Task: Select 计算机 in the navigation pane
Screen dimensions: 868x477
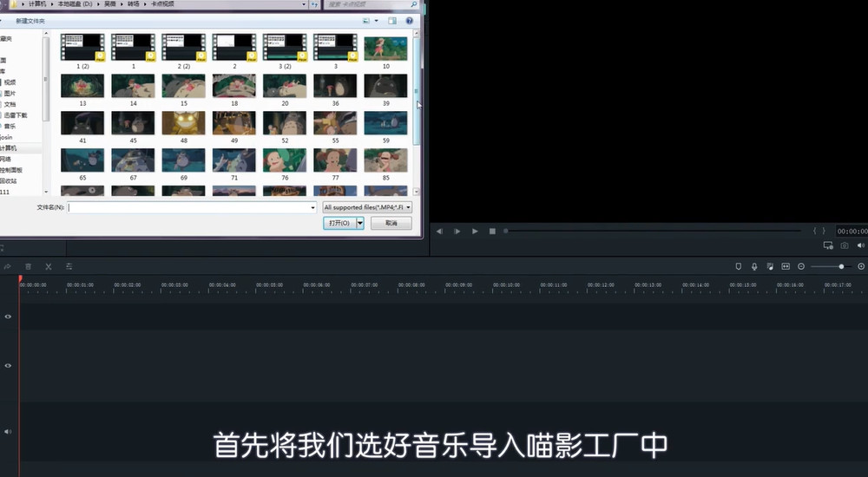Action: (x=9, y=148)
